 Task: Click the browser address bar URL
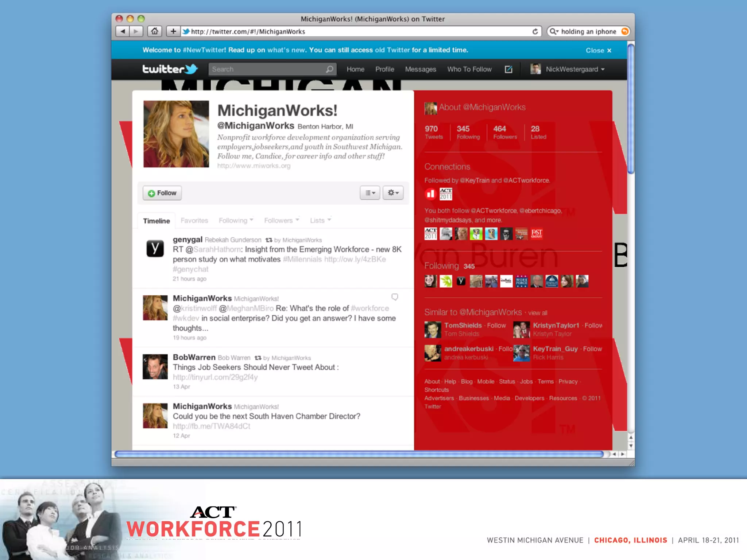[x=248, y=32]
